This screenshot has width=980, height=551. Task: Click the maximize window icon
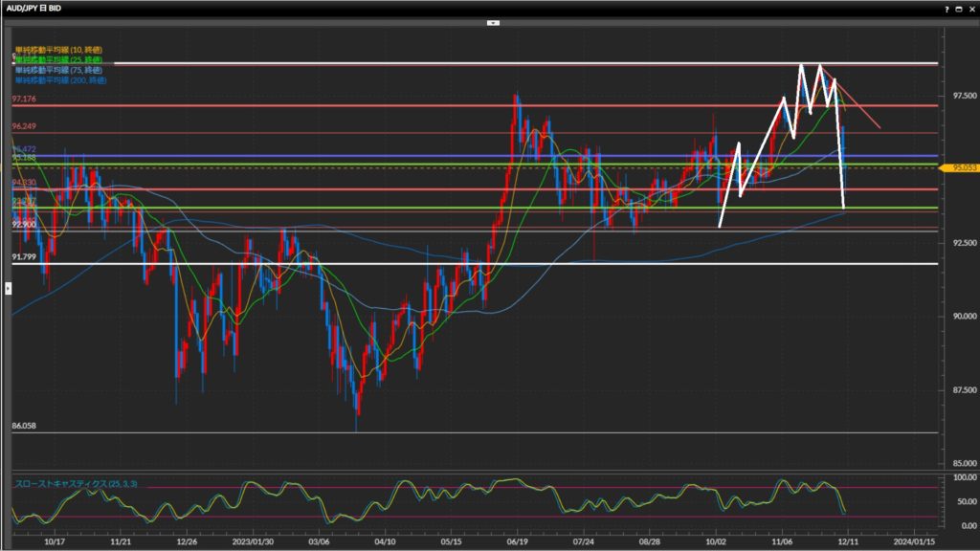pyautogui.click(x=958, y=8)
